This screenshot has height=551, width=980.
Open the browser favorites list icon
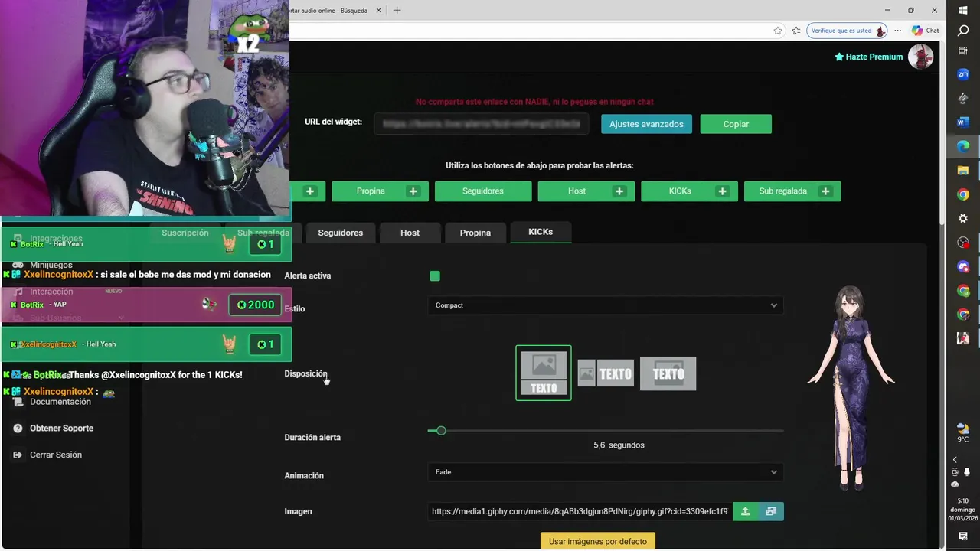point(796,31)
